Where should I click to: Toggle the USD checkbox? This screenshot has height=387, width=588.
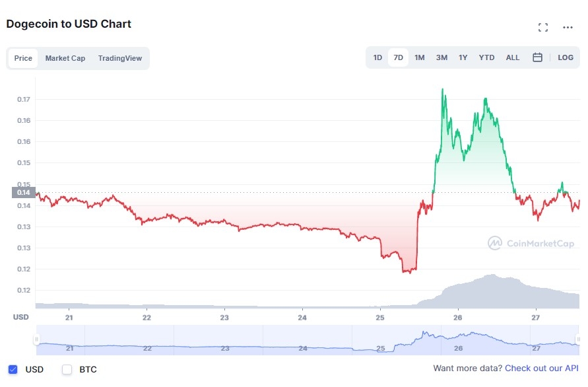13,369
